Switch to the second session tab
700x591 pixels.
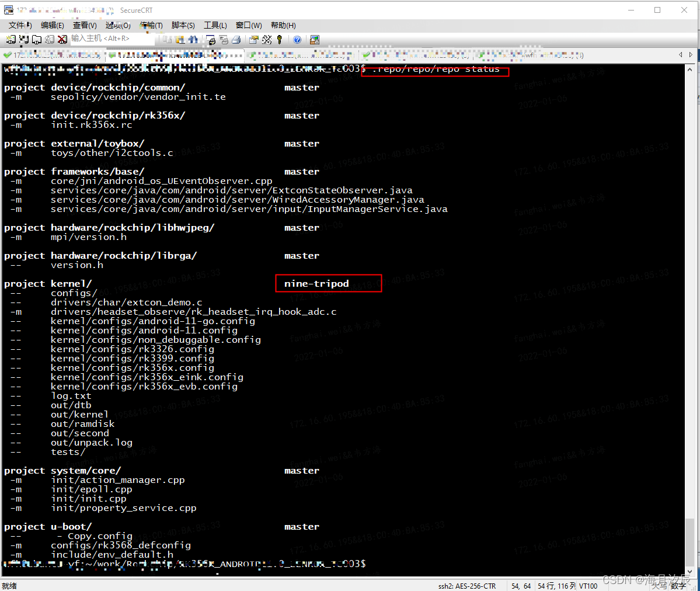coord(175,55)
